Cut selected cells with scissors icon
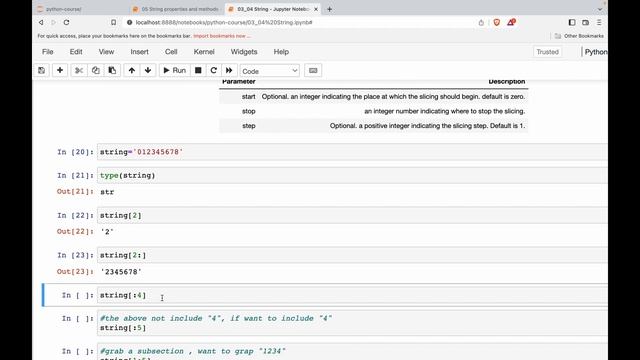The image size is (640, 360). pos(79,71)
